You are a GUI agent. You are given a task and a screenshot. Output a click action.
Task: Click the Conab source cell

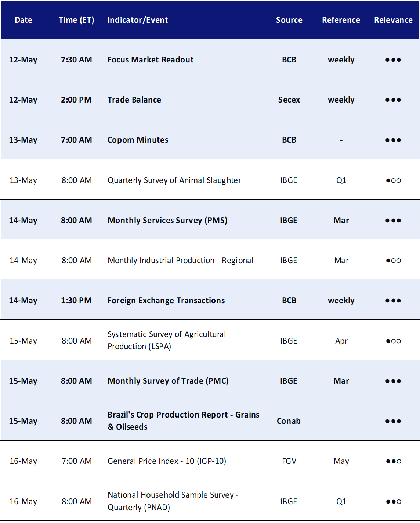(x=289, y=421)
